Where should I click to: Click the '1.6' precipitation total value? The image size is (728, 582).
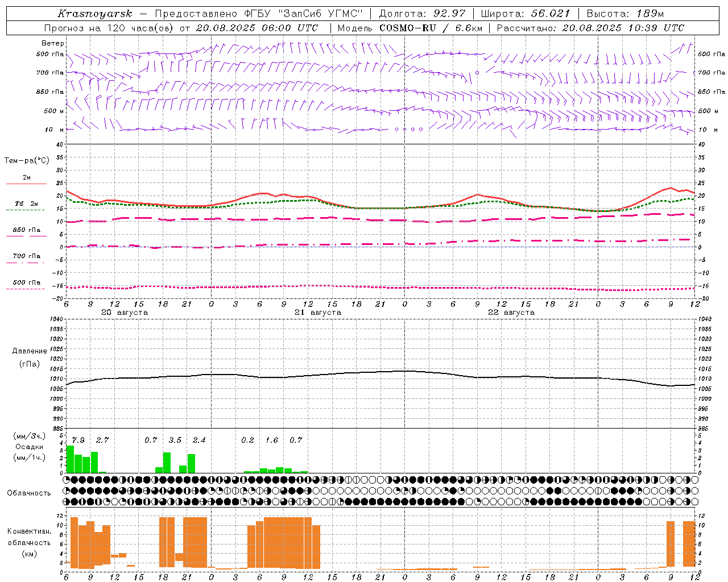point(272,440)
